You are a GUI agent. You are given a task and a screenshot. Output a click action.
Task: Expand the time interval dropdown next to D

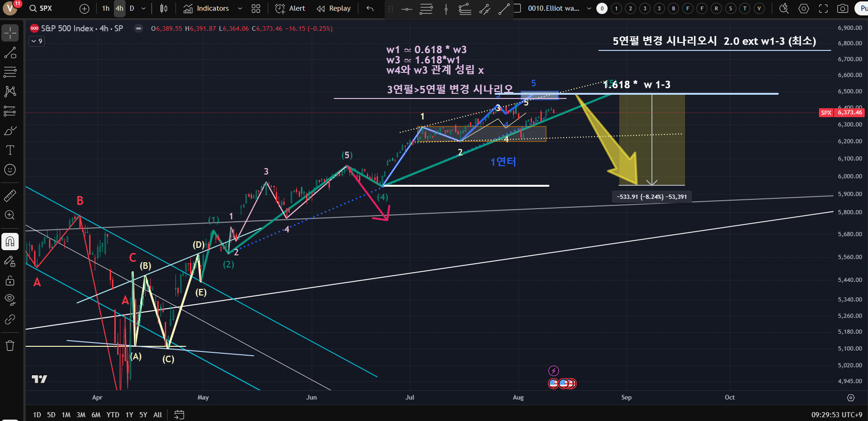tap(143, 8)
